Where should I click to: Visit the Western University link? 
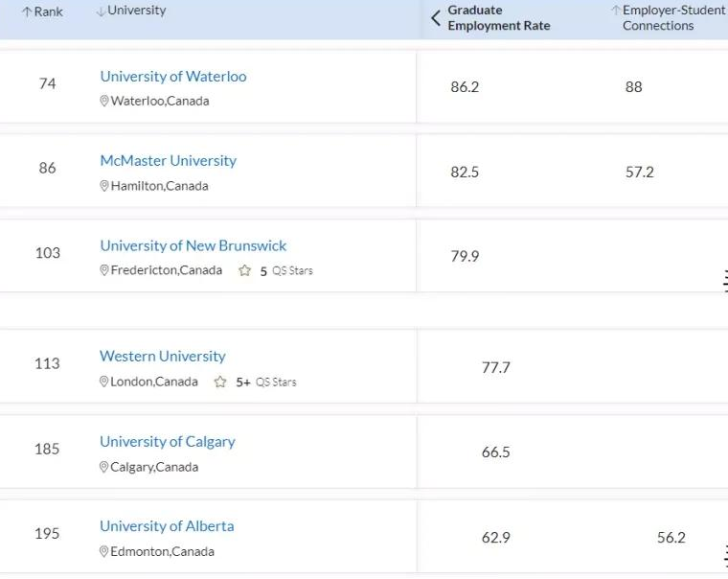pyautogui.click(x=163, y=357)
